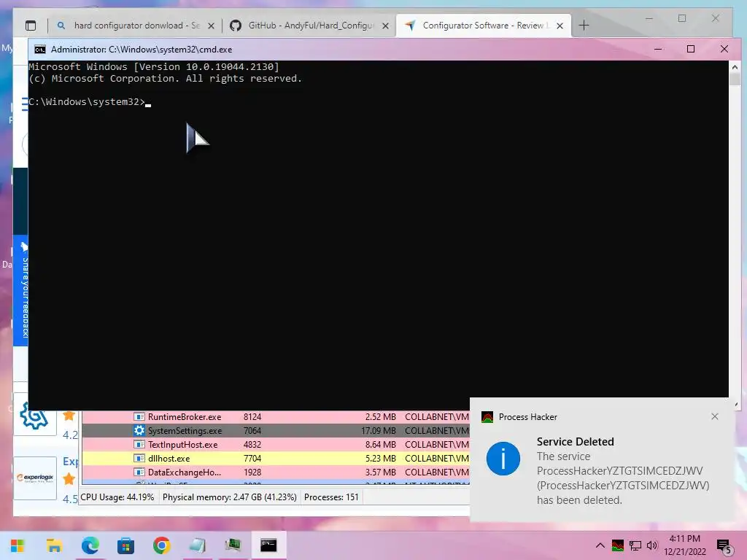Click the Command Prompt scrollbar down arrow
The height and width of the screenshot is (560, 747).
[x=735, y=404]
